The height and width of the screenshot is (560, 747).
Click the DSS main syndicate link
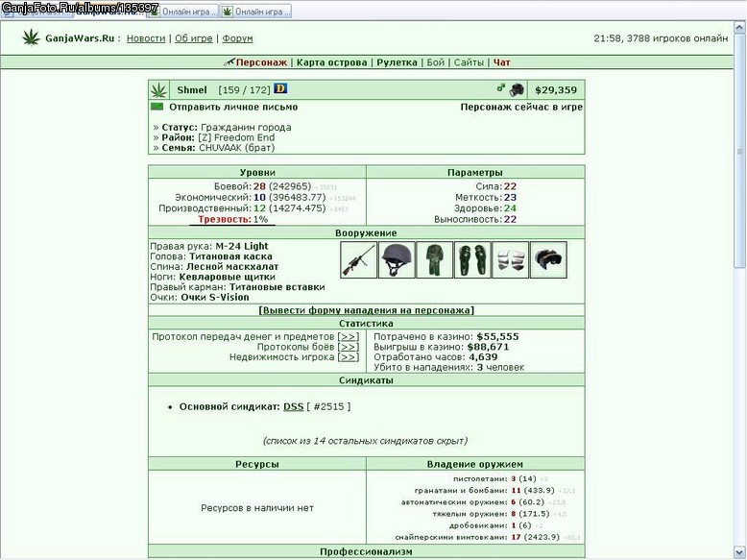pos(294,406)
